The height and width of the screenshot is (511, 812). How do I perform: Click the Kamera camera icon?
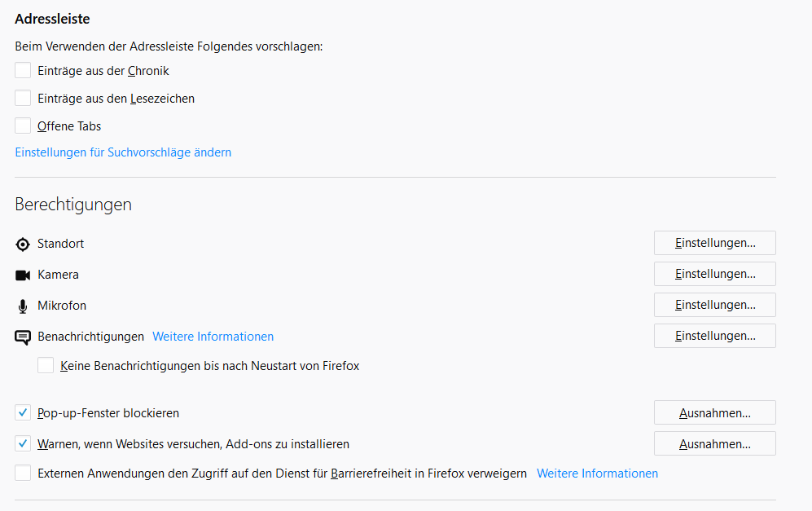23,275
